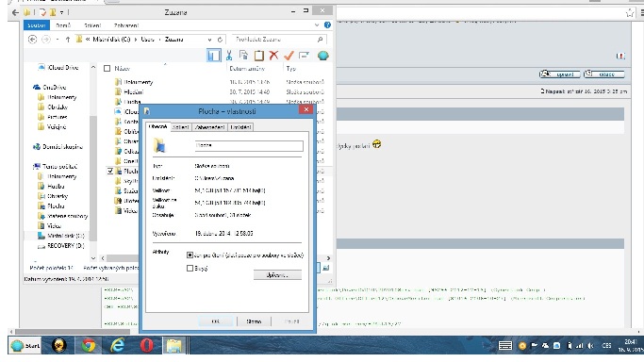Screen dimensions: 644x362
Task: Toggle the Skrytý hidden attribute checkbox
Action: (x=190, y=268)
